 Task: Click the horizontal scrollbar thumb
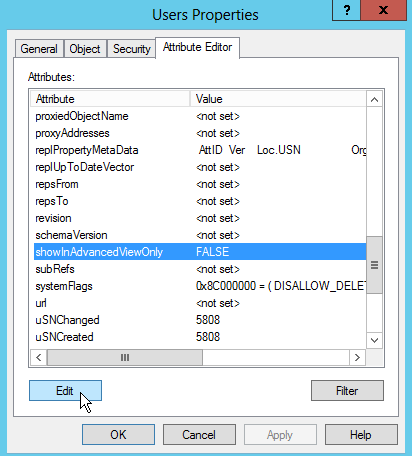coord(125,358)
